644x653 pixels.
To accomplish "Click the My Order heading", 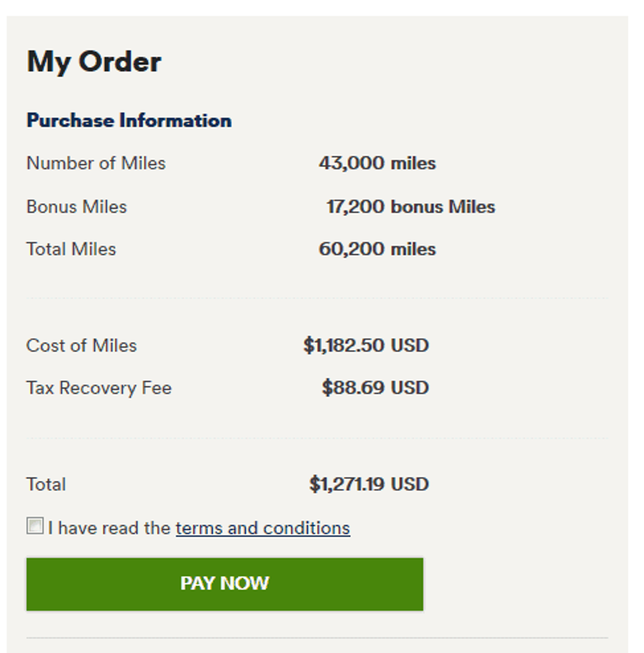I will [x=94, y=62].
